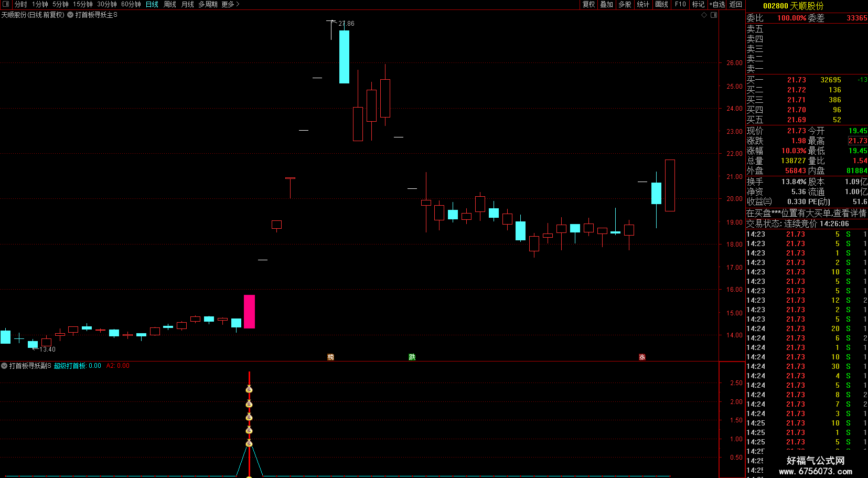The image size is (868, 478).
Task: Switch to the 1分钟 period
Action: click(40, 4)
